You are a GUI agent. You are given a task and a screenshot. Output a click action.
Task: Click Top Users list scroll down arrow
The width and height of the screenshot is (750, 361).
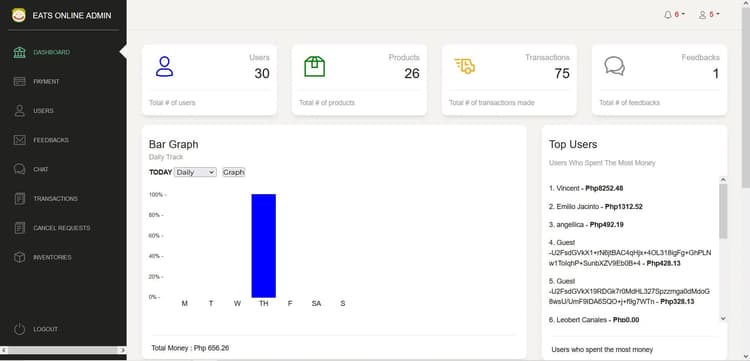pos(723,318)
